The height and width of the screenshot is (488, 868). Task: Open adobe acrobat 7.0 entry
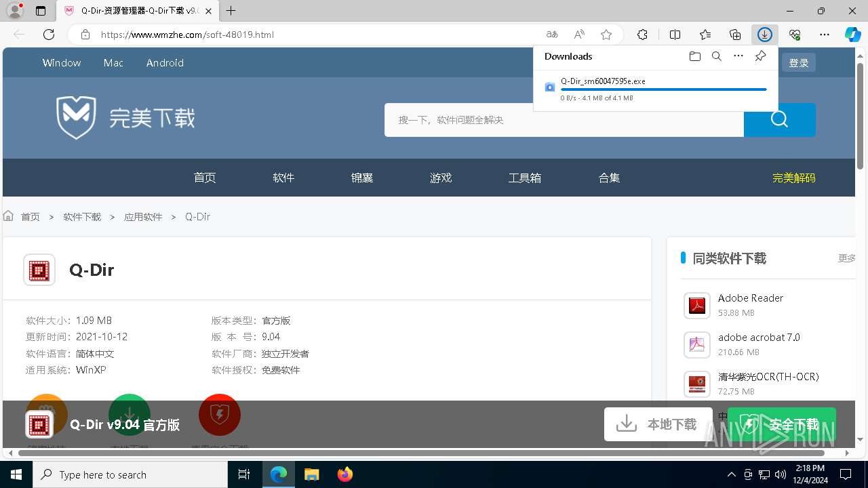pyautogui.click(x=759, y=338)
